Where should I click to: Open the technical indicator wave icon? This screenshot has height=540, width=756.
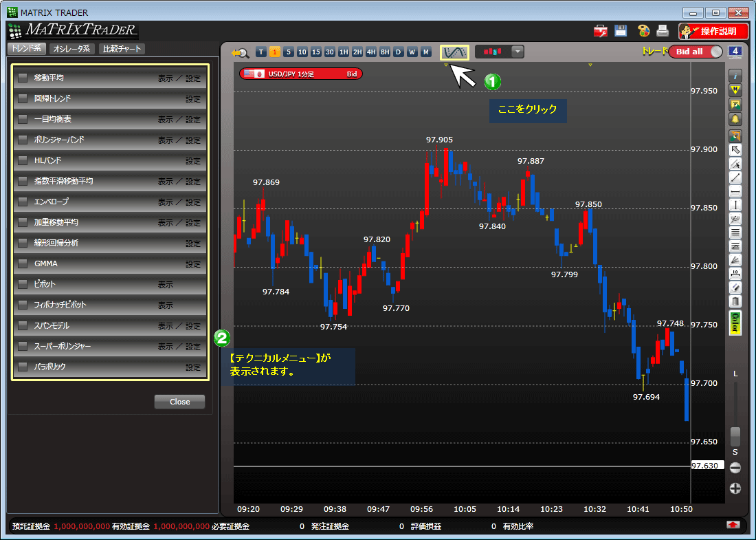tap(454, 52)
